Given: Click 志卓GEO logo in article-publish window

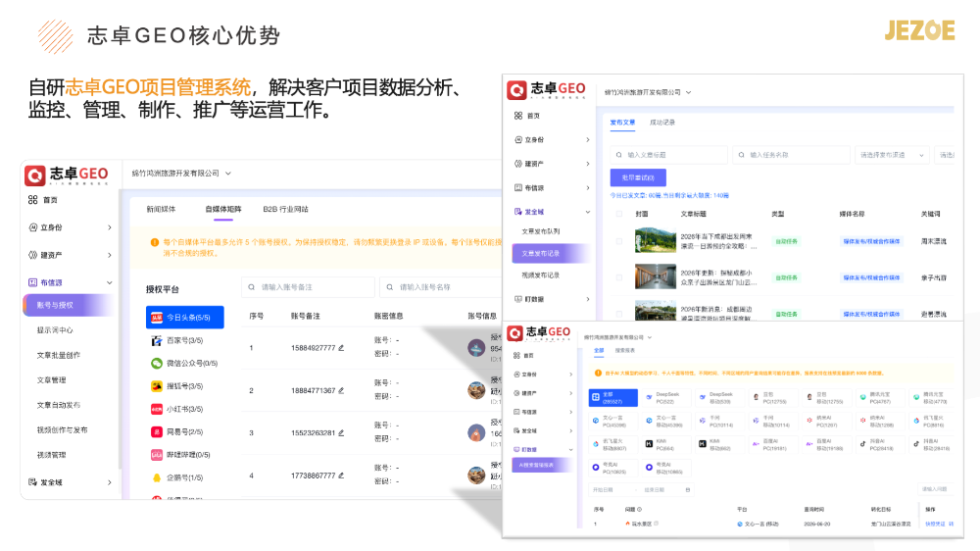Looking at the screenshot, I should (x=546, y=90).
